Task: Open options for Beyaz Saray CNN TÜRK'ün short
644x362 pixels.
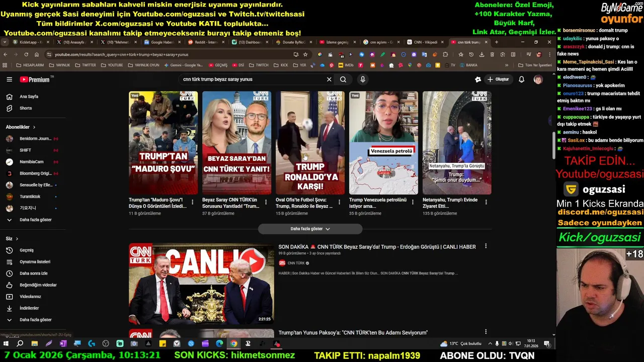Action: (266, 202)
